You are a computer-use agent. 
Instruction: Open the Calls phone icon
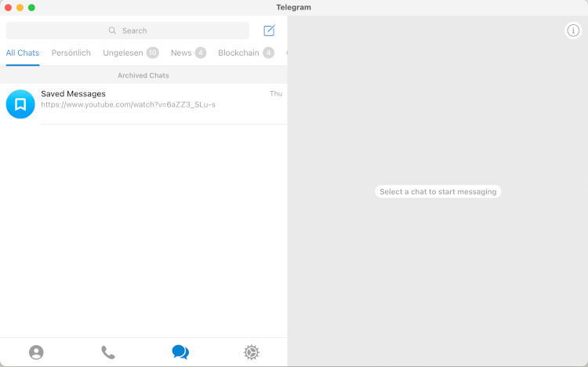click(x=108, y=352)
